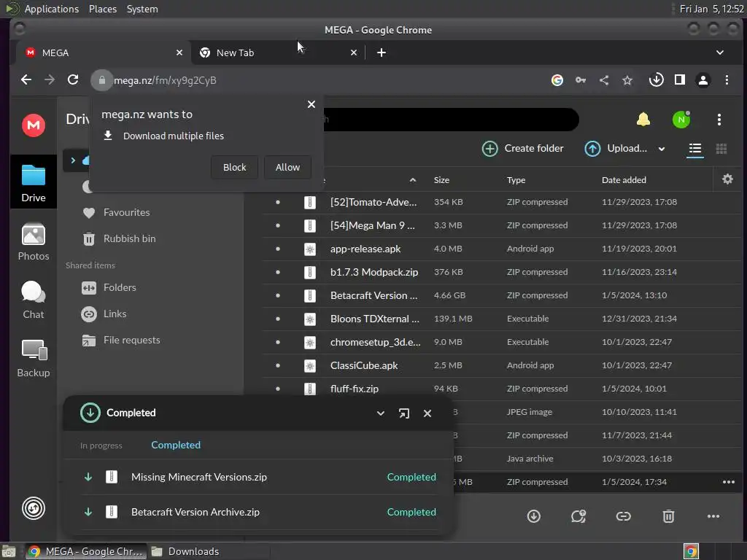Open Chrome downloads icon

tap(656, 80)
